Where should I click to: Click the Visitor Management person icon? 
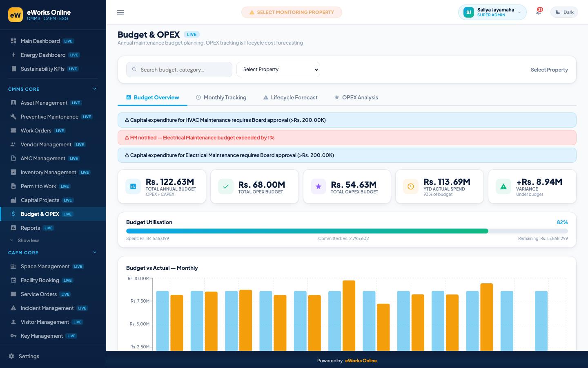[x=13, y=322]
